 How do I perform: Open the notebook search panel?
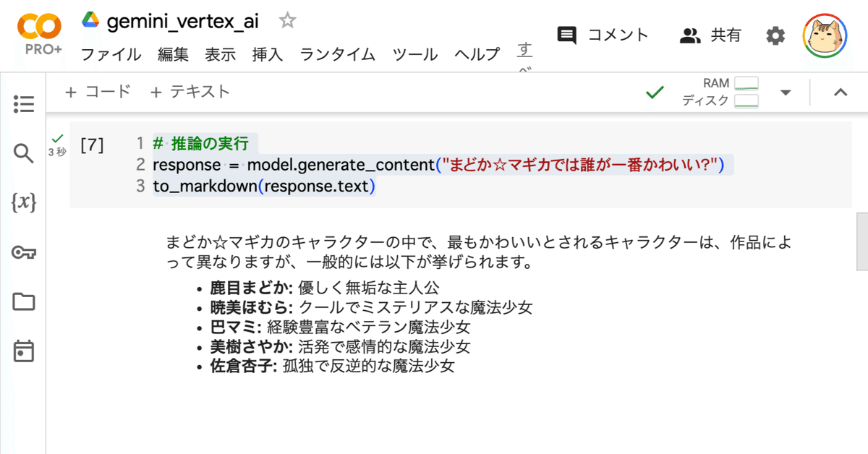(x=24, y=153)
